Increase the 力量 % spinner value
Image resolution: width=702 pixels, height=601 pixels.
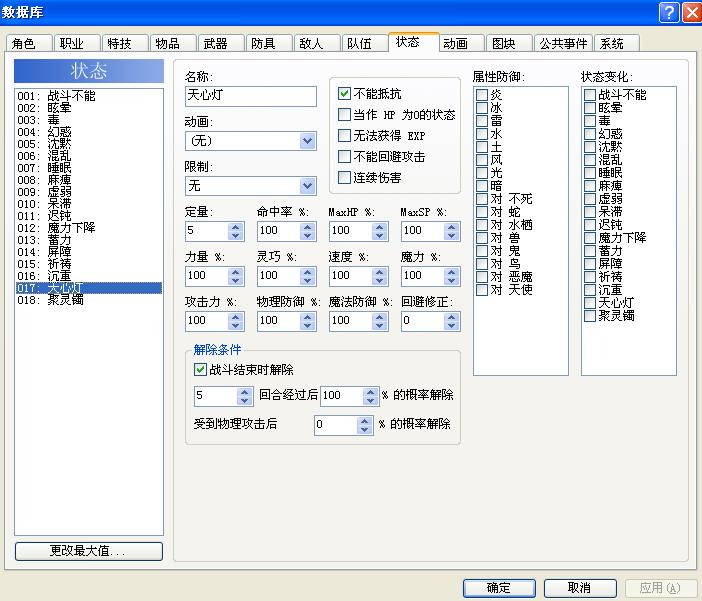[235, 272]
